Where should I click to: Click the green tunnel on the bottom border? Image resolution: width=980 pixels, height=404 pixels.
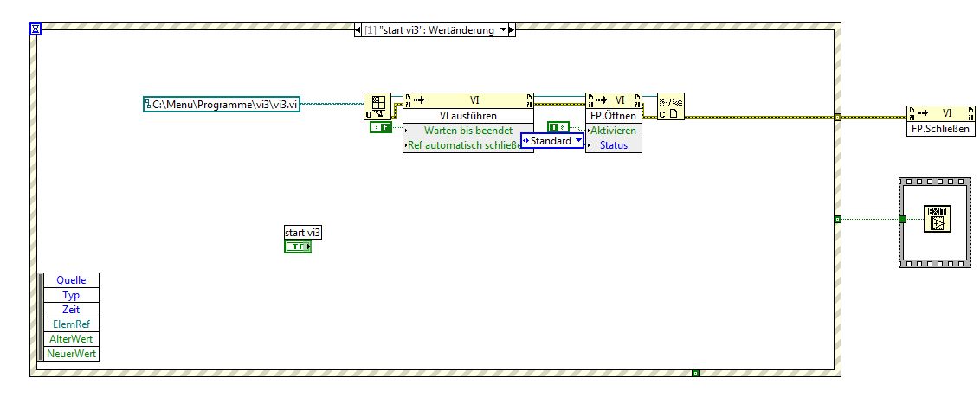click(x=695, y=374)
